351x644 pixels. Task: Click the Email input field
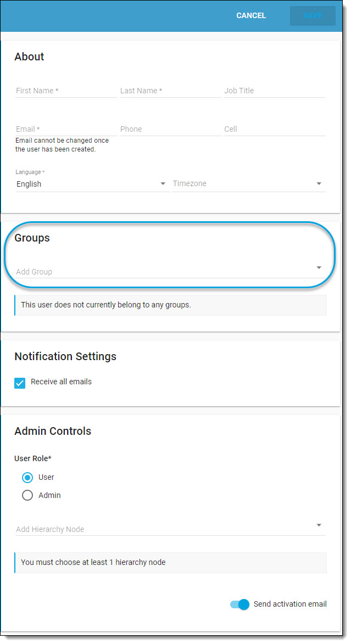coord(66,129)
